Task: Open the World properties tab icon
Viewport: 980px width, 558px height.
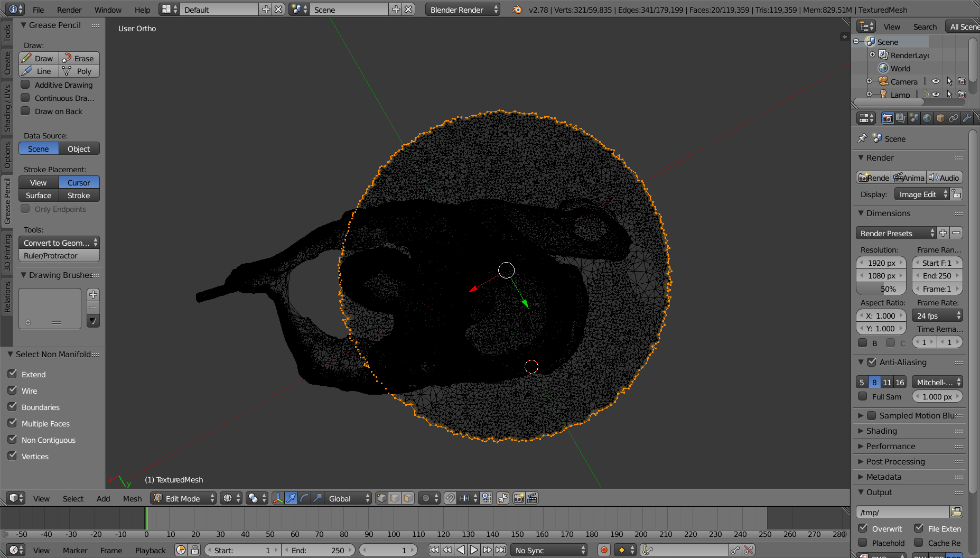Action: [x=927, y=118]
